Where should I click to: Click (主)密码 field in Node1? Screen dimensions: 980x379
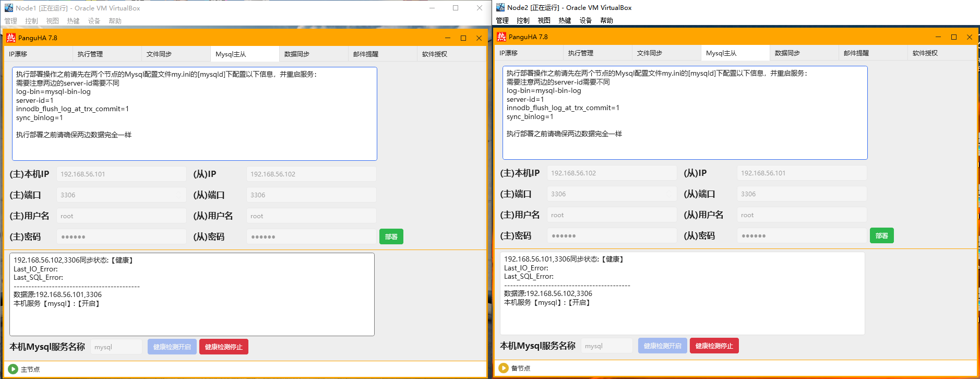pyautogui.click(x=122, y=236)
